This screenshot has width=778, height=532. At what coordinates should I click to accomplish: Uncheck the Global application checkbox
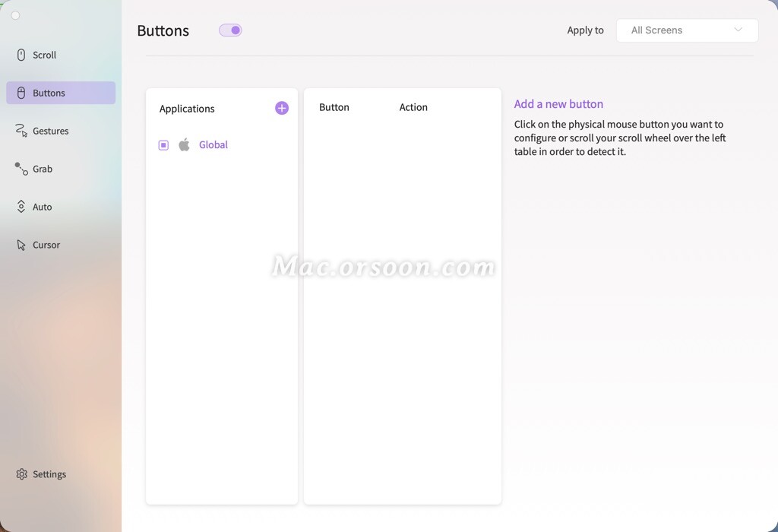pos(163,144)
